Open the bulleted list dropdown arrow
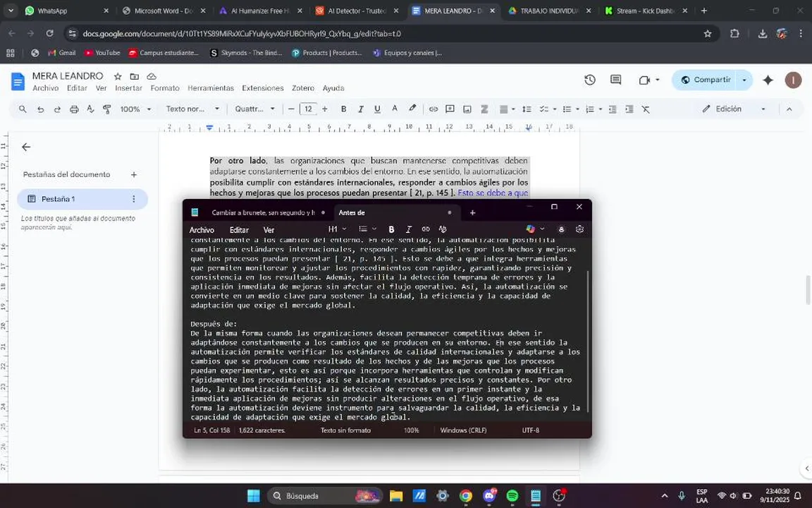The height and width of the screenshot is (508, 812). click(577, 109)
